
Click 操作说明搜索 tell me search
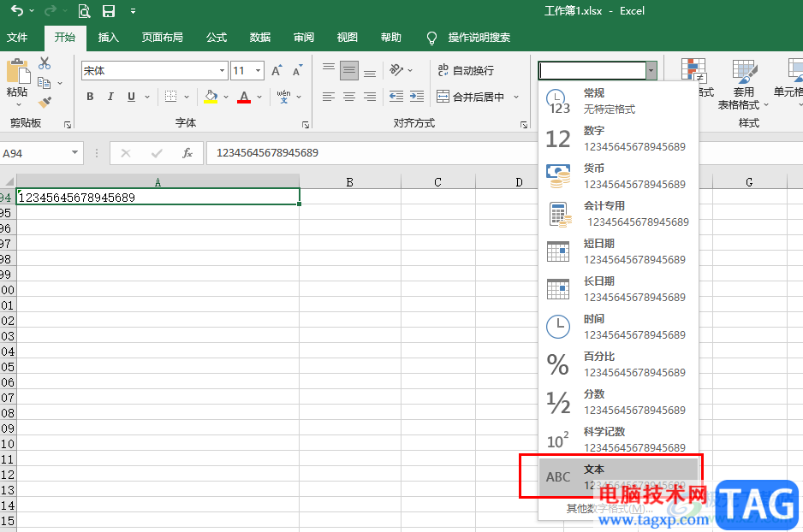tap(479, 38)
